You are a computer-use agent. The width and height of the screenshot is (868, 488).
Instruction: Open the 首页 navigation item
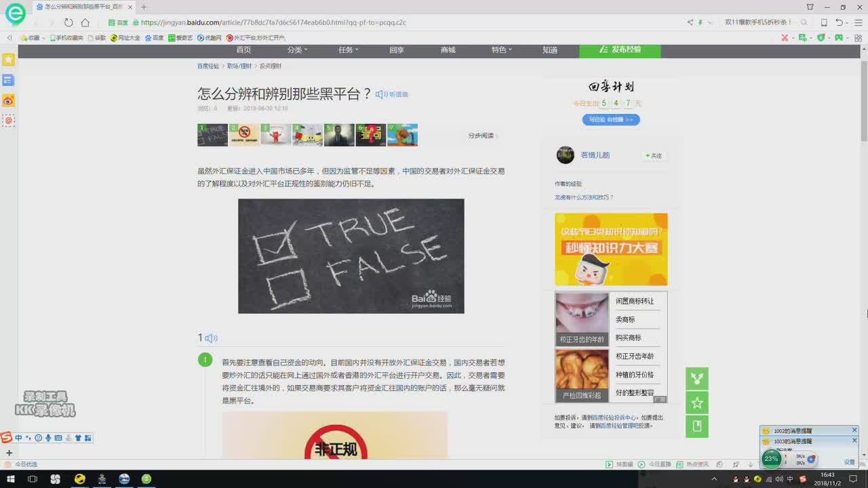[243, 50]
